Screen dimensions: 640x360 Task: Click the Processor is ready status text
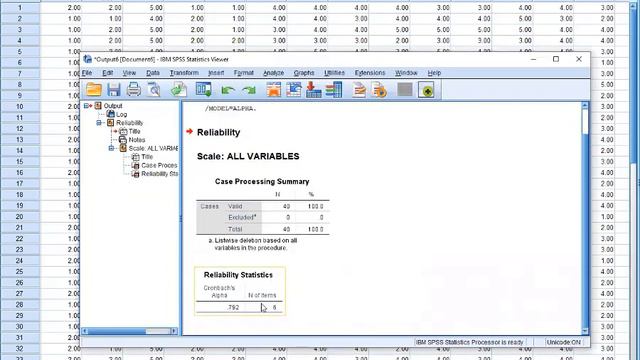coord(469,342)
